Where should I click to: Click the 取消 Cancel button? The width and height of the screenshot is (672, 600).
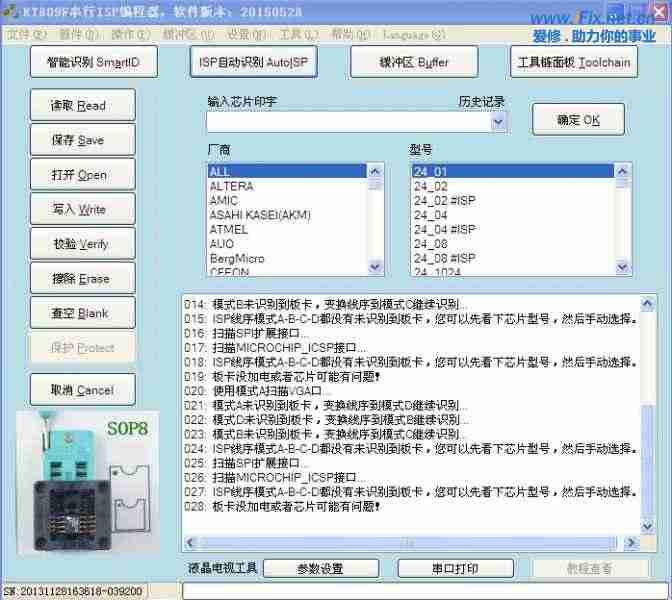(83, 390)
